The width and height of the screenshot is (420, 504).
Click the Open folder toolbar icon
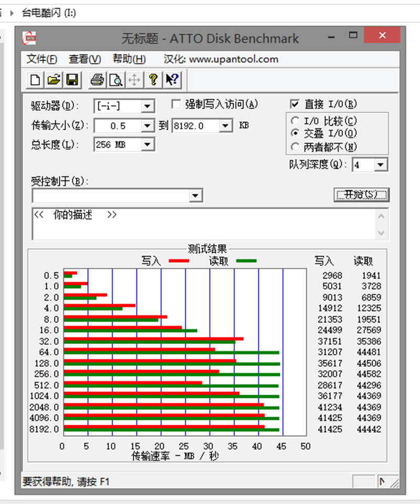pyautogui.click(x=54, y=80)
